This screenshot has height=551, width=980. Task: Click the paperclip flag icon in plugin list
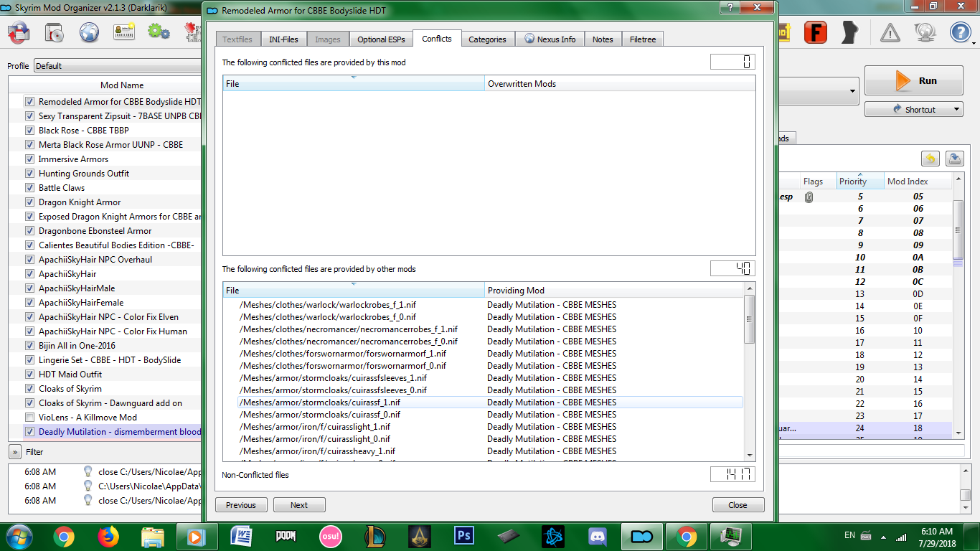(809, 197)
